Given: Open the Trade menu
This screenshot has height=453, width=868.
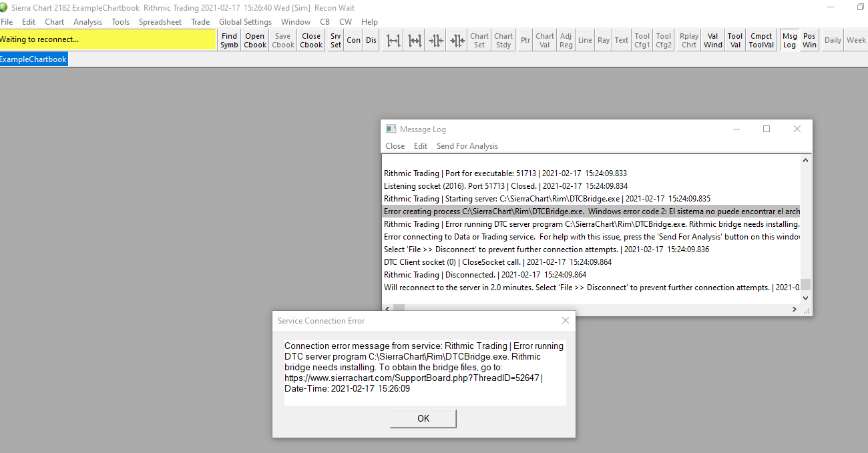Looking at the screenshot, I should [x=200, y=22].
